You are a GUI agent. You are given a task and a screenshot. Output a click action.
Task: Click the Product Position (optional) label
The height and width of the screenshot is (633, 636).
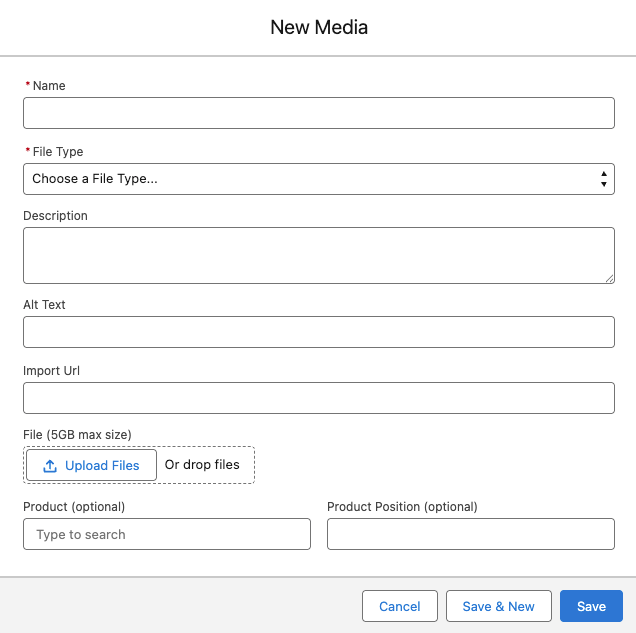click(402, 506)
